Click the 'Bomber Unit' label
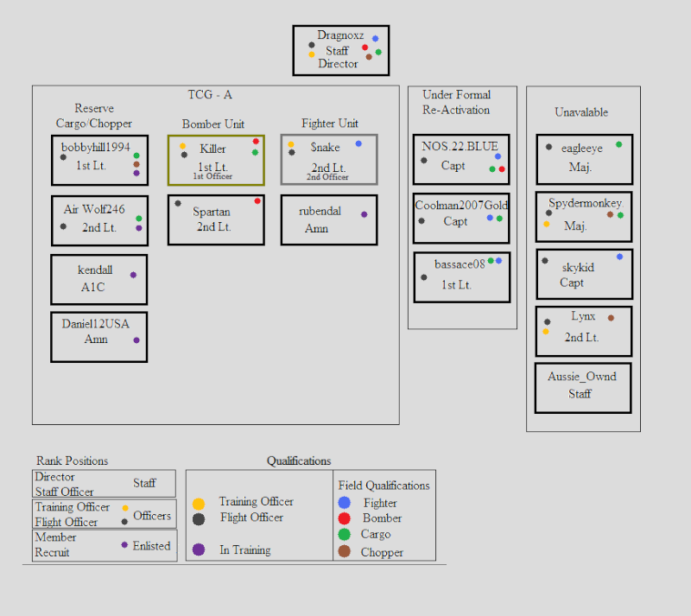The image size is (691, 616). [x=212, y=124]
